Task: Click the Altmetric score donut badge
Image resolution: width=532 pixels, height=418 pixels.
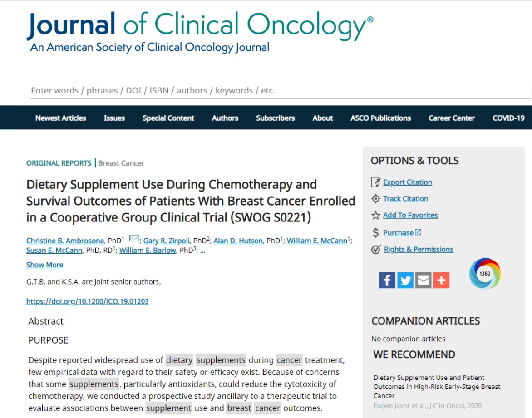Action: (485, 274)
